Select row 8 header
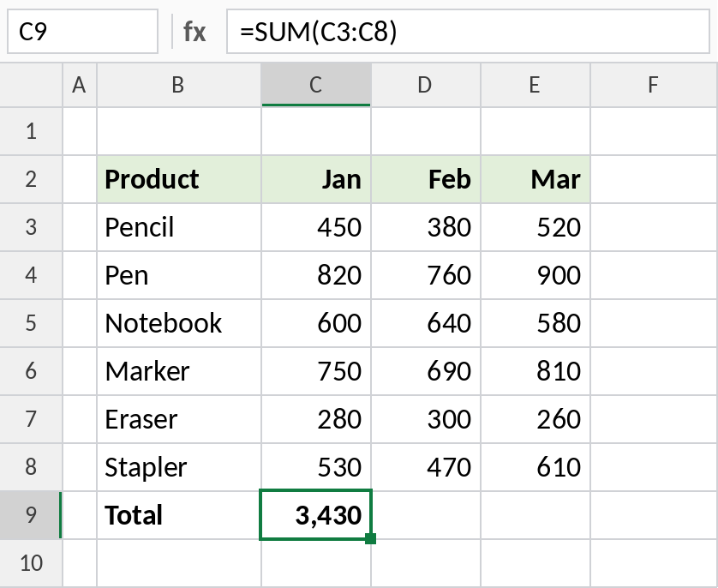The height and width of the screenshot is (588, 718). click(31, 467)
